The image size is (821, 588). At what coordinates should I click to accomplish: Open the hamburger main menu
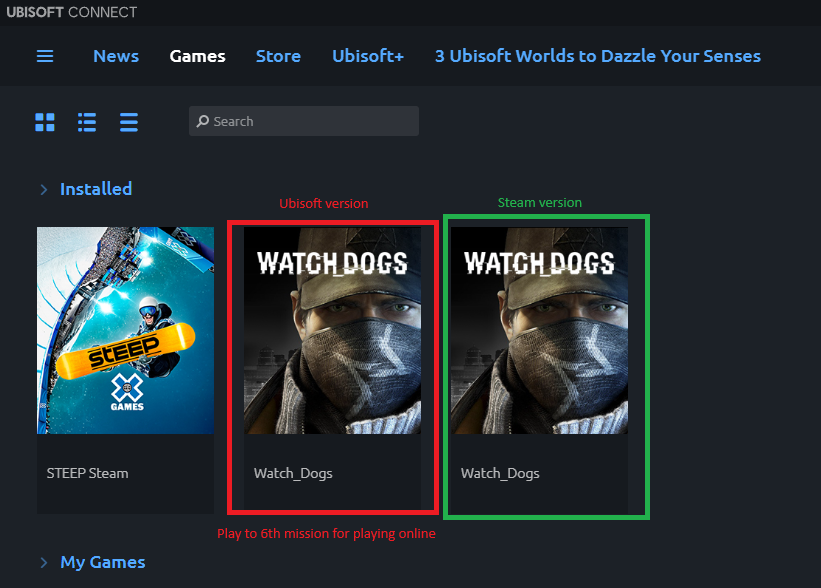[x=45, y=56]
